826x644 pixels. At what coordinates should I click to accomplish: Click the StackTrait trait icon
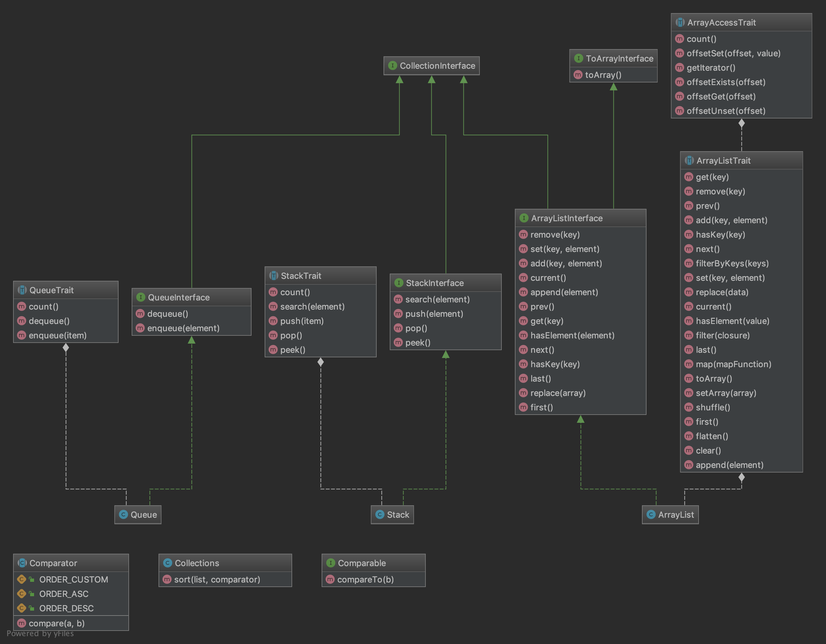point(273,276)
